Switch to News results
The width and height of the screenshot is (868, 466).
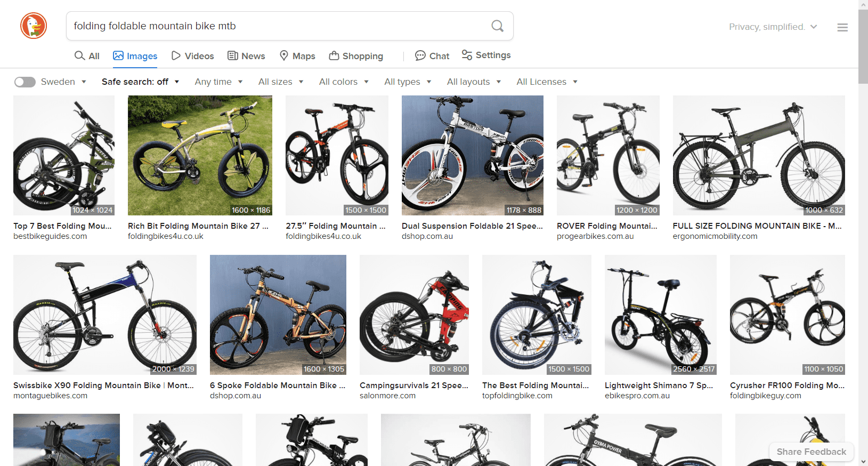pyautogui.click(x=246, y=56)
